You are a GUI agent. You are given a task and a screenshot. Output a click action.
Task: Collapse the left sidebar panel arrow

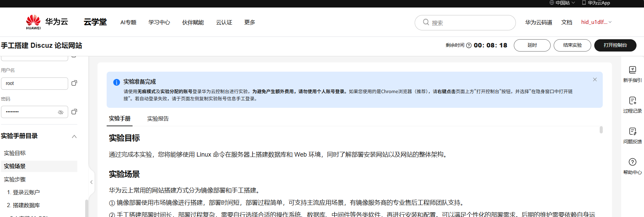click(91, 182)
